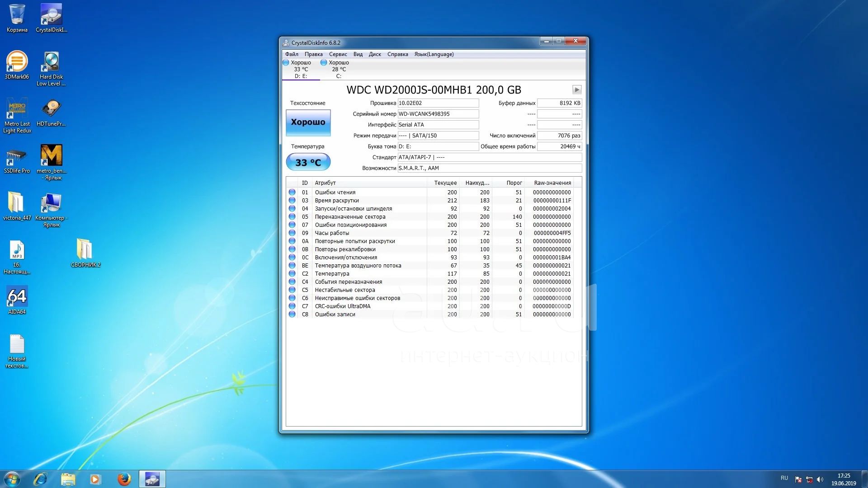Select the Hard Disk Low Level desktop icon
The height and width of the screenshot is (488, 868).
[52, 69]
